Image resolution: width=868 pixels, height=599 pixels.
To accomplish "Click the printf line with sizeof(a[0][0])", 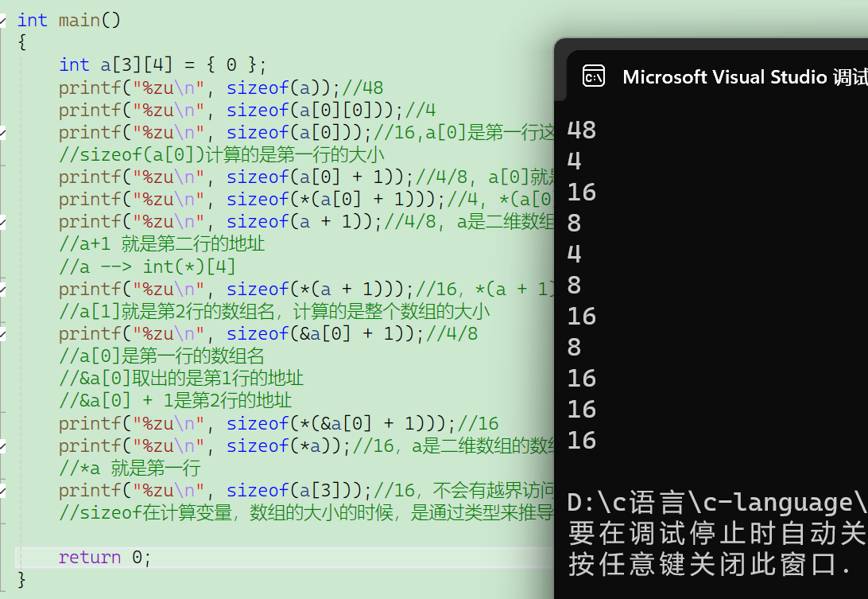I will pyautogui.click(x=247, y=110).
